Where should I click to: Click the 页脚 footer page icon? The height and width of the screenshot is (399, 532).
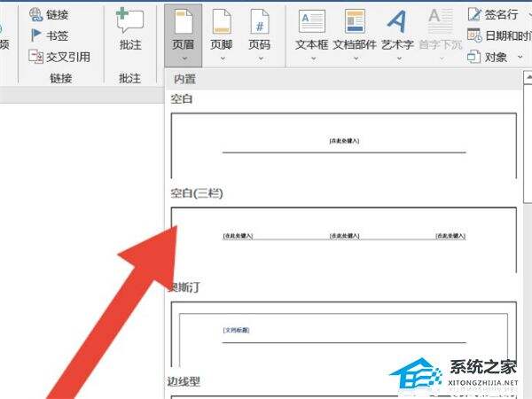pos(222,21)
